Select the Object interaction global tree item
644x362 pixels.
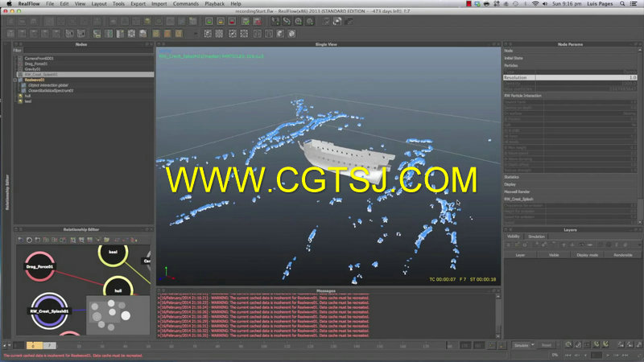click(x=48, y=85)
